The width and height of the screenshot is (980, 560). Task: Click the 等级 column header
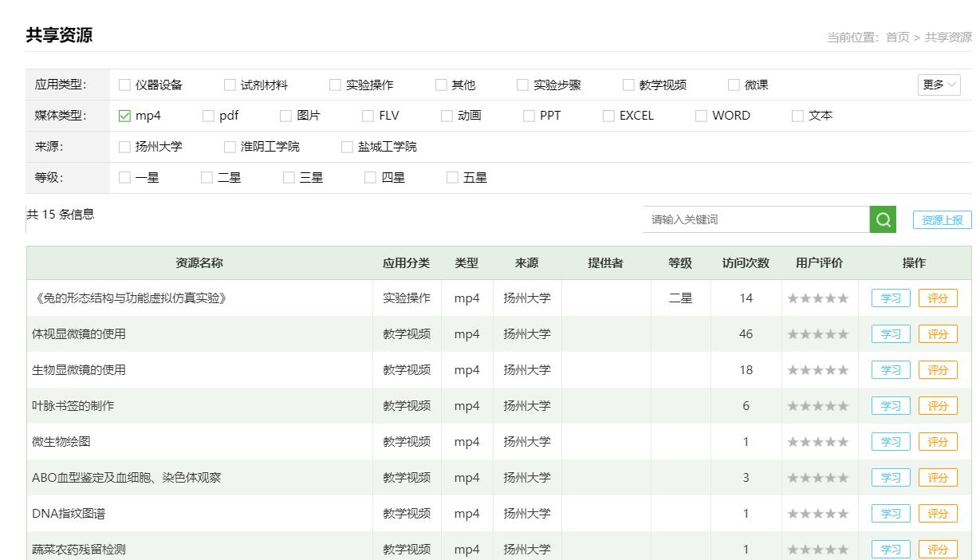pyautogui.click(x=680, y=263)
